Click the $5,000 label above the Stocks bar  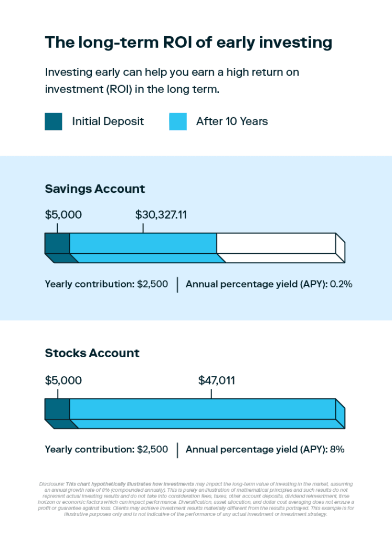pyautogui.click(x=63, y=380)
